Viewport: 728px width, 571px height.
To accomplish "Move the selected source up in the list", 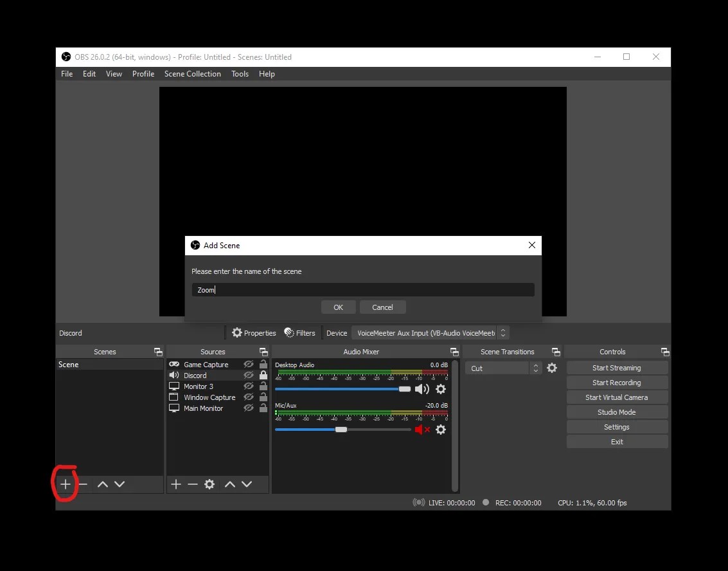I will 229,484.
